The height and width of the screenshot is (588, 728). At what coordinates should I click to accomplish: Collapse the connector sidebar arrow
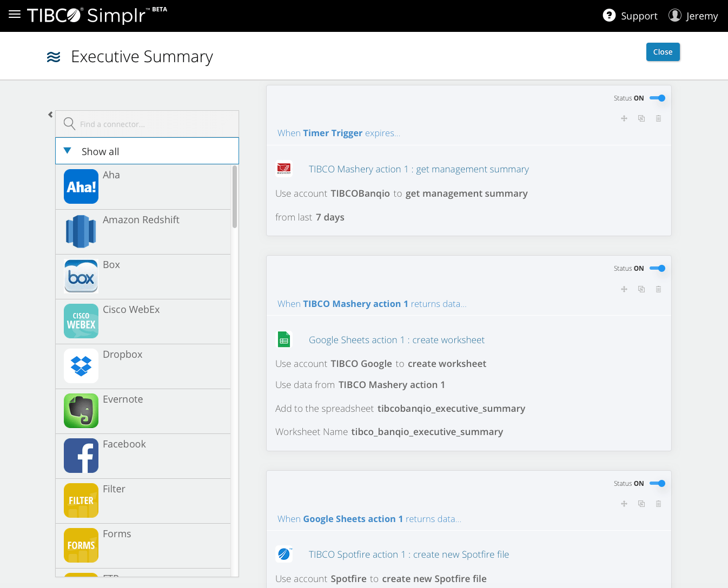[50, 115]
